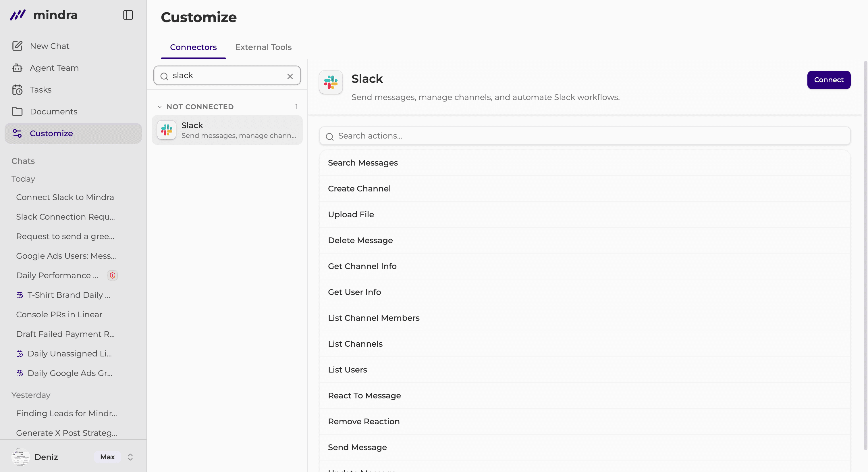Open the List Channel Members action
The width and height of the screenshot is (868, 472).
585,318
